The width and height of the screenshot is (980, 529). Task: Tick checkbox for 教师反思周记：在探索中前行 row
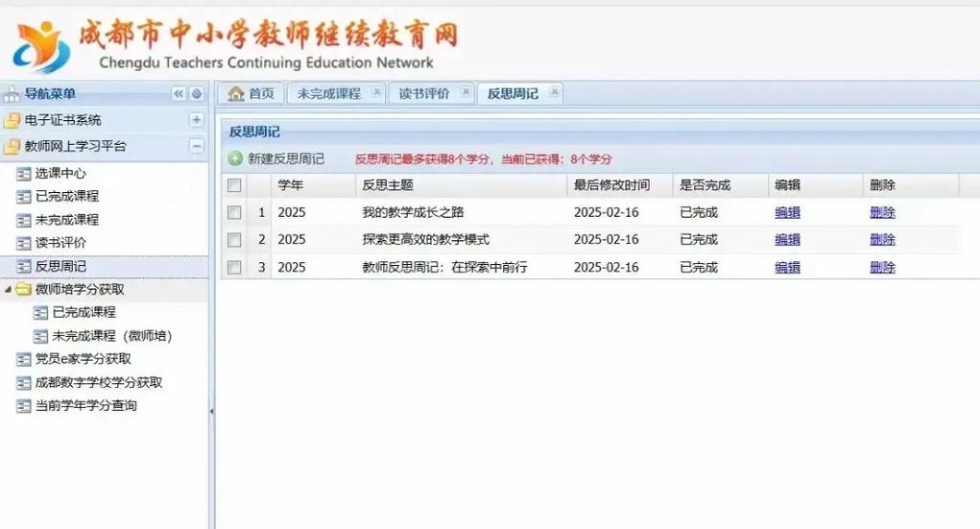click(234, 268)
